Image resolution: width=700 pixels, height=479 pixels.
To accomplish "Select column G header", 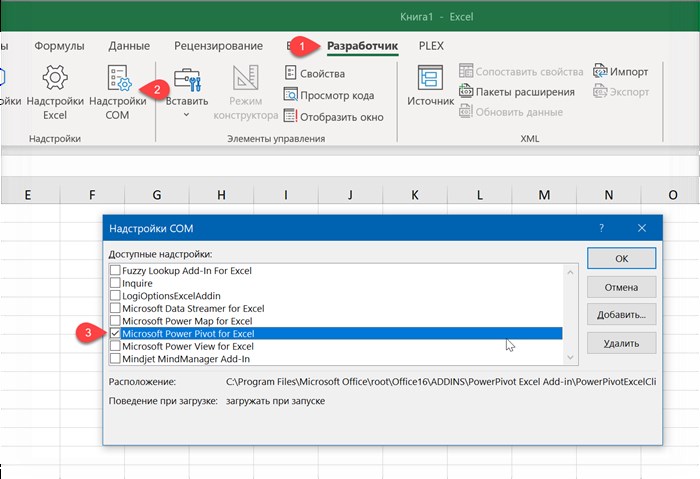I will (x=157, y=195).
